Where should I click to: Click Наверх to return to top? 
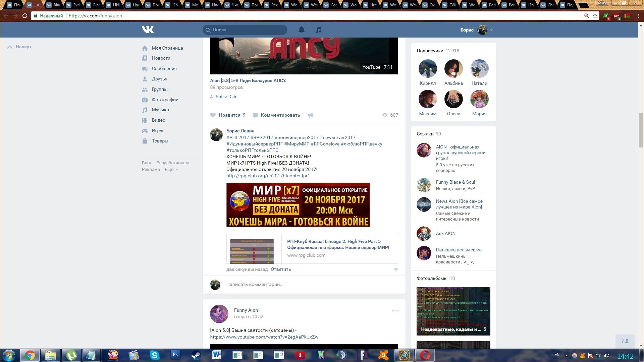tap(19, 47)
